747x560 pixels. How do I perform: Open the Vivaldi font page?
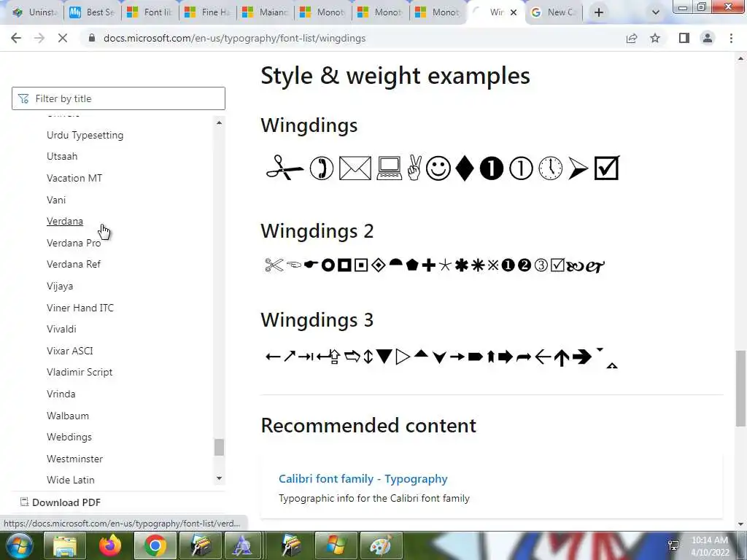click(x=61, y=329)
